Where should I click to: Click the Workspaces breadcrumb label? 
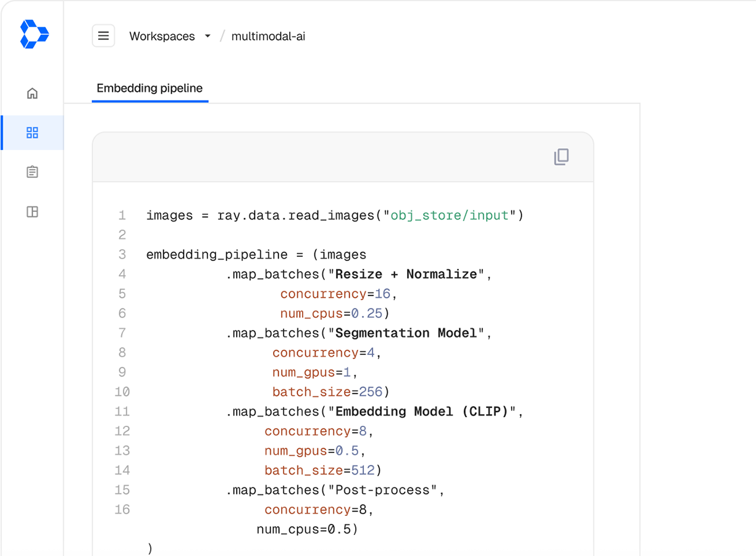pyautogui.click(x=162, y=36)
